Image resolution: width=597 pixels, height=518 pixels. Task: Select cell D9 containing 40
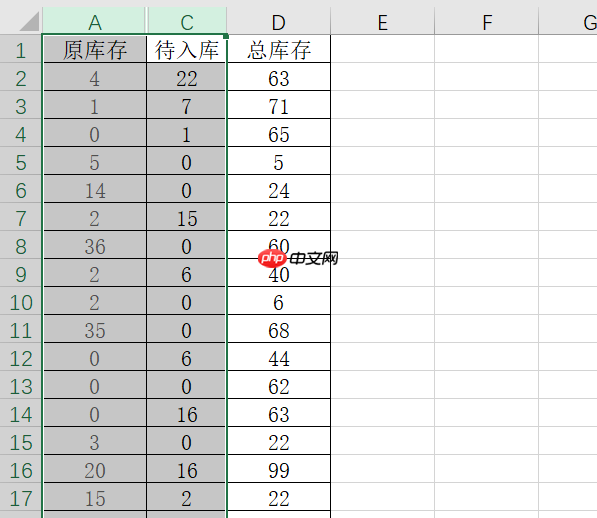pos(279,273)
